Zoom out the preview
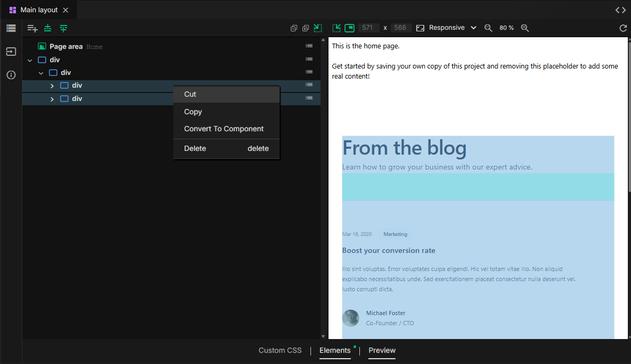The height and width of the screenshot is (364, 631). coord(488,28)
